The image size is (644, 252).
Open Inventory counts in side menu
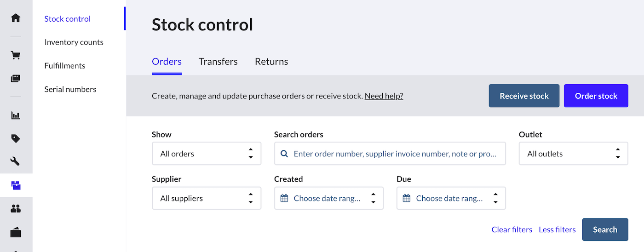(74, 42)
